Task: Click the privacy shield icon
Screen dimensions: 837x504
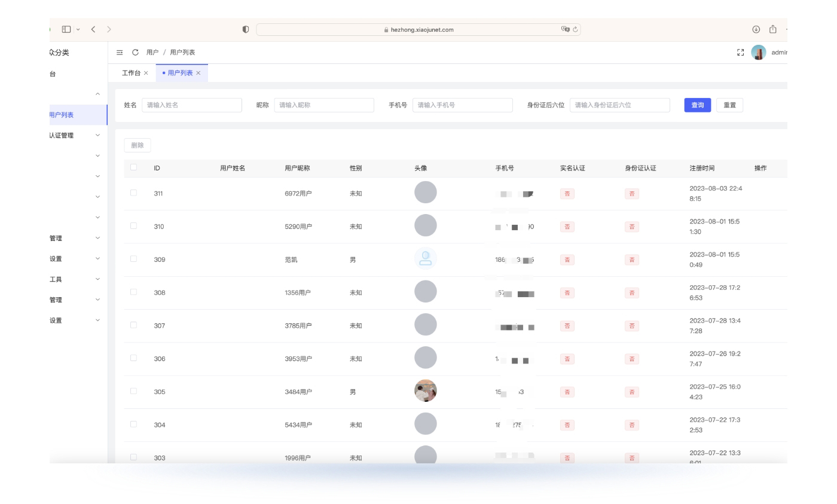Action: click(x=246, y=29)
